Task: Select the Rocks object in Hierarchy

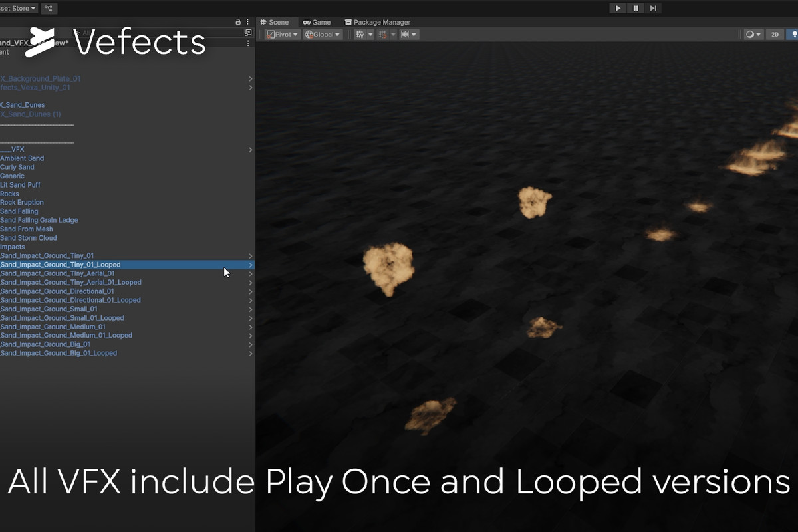Action: [10, 194]
